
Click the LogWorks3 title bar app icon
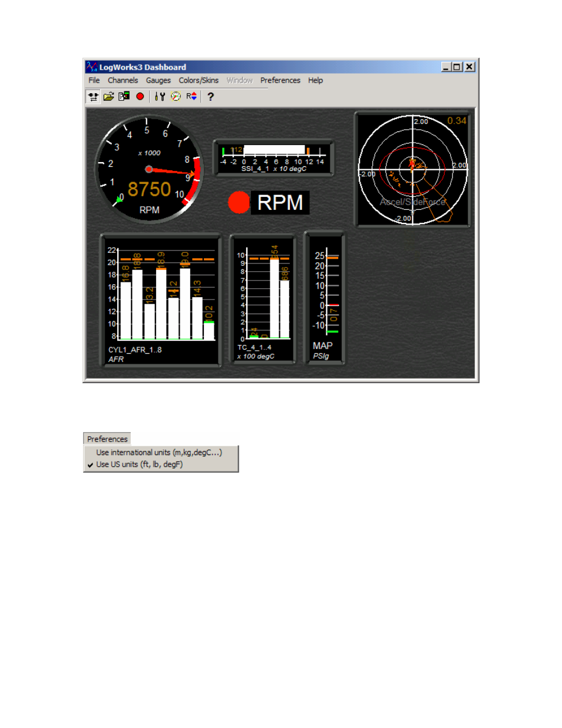pos(91,67)
